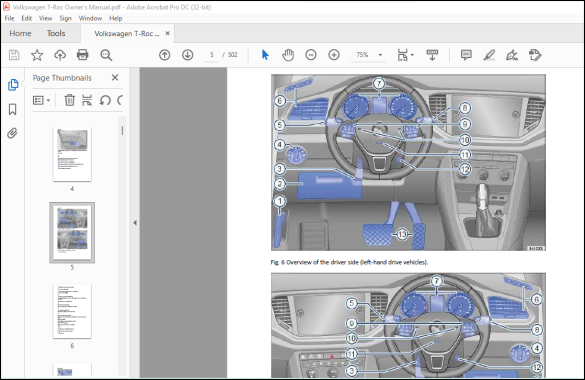
Task: Close the Page Thumbnails panel
Action: tap(115, 78)
